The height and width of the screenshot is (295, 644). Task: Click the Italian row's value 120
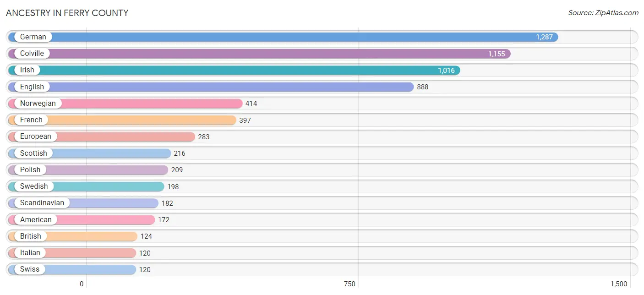coord(145,253)
